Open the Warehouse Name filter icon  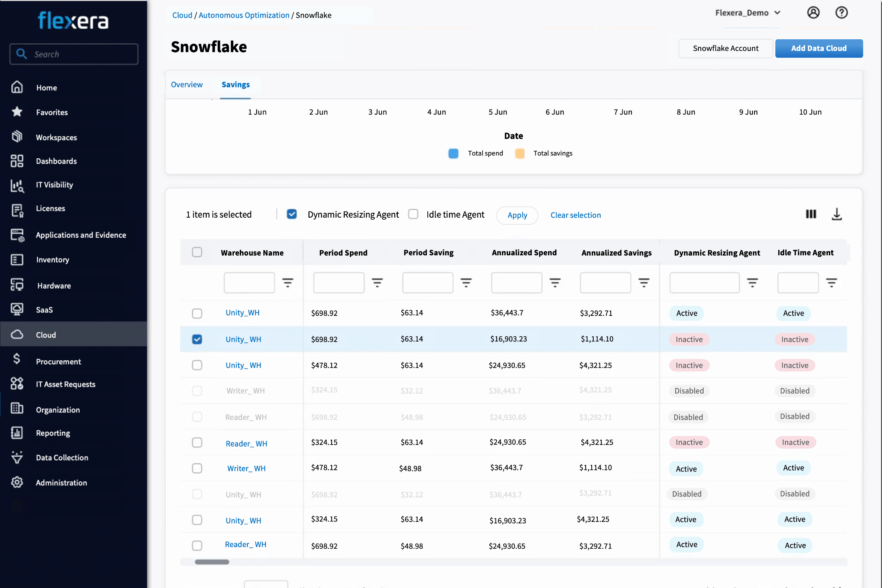point(288,283)
